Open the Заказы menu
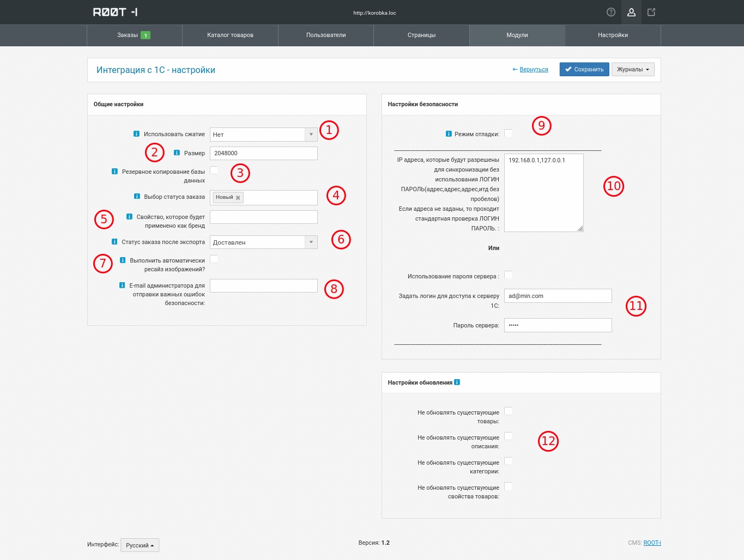Screen dimensions: 744x560 [x=135, y=35]
